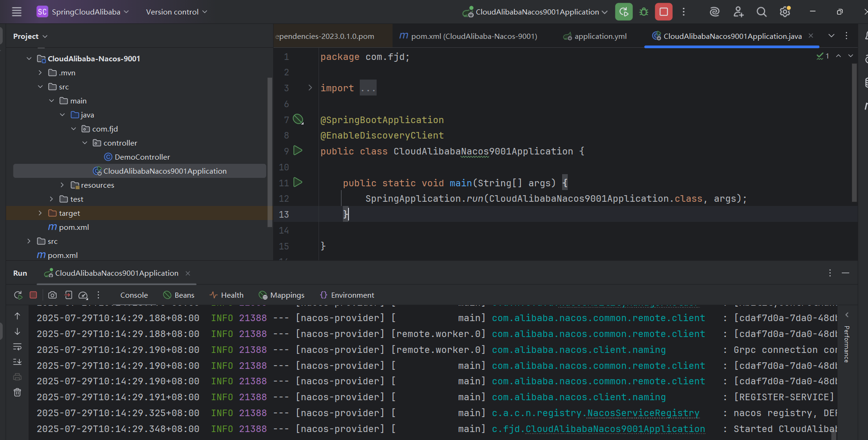The width and height of the screenshot is (868, 440).
Task: Collapse the controller package
Action: (x=85, y=143)
